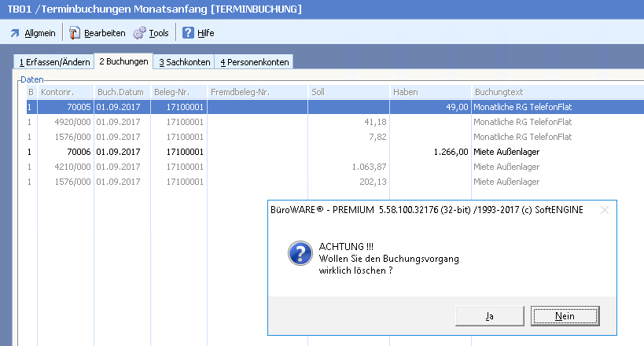Click the Tools gear icon
This screenshot has width=644, height=346.
click(x=139, y=33)
